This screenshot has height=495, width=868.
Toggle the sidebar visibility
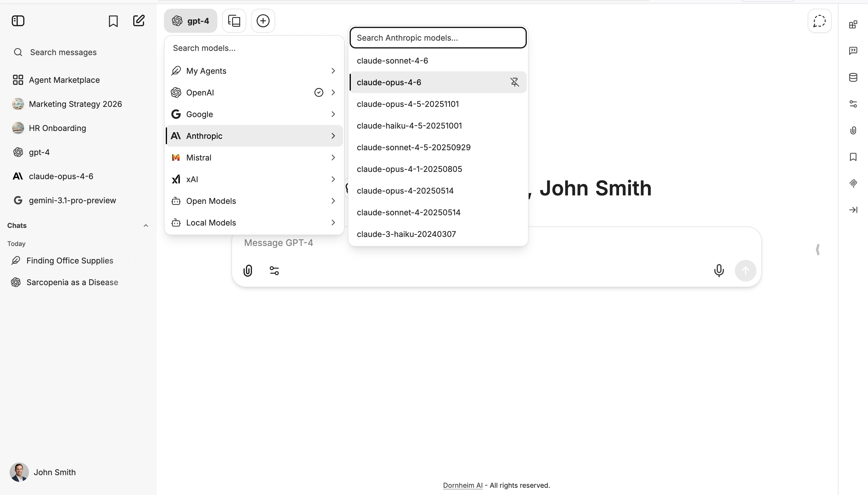click(x=18, y=20)
